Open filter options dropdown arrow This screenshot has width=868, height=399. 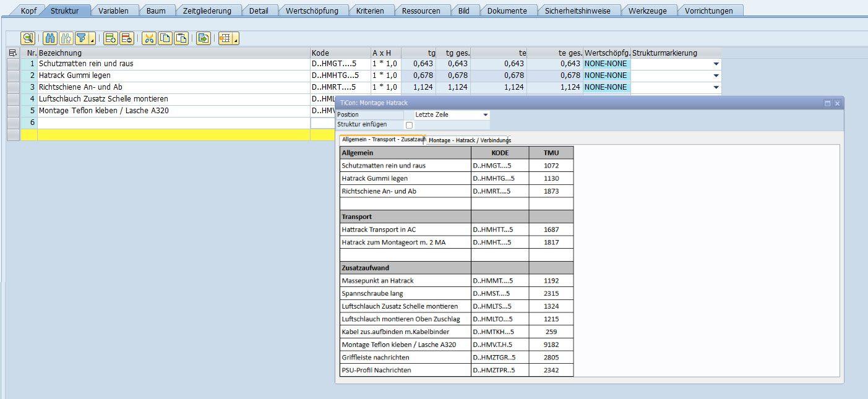(x=93, y=40)
